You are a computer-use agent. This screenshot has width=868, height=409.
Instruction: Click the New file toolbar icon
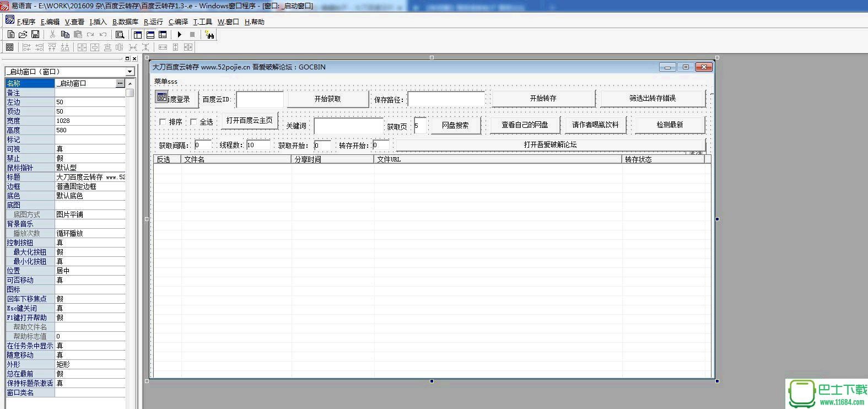coord(10,34)
